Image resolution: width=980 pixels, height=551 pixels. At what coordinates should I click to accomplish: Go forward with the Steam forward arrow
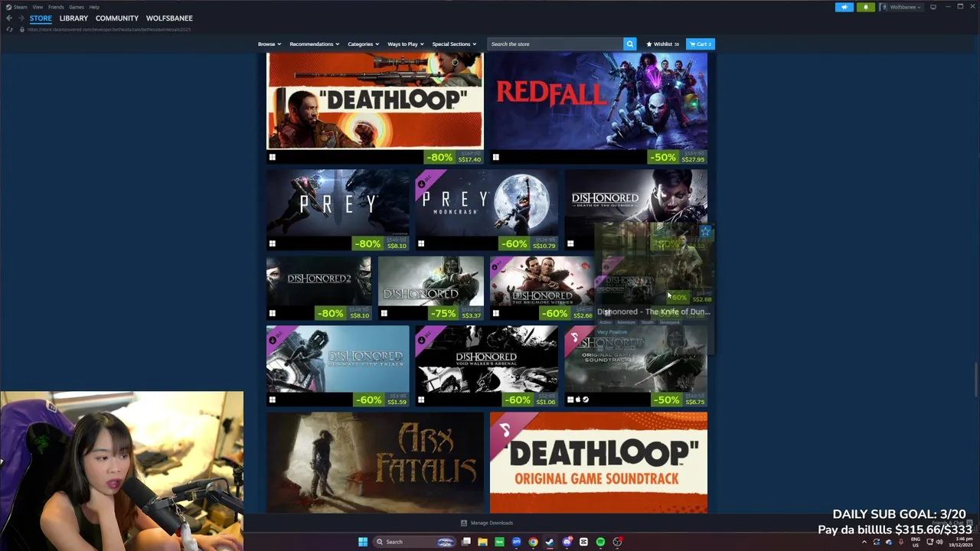21,18
